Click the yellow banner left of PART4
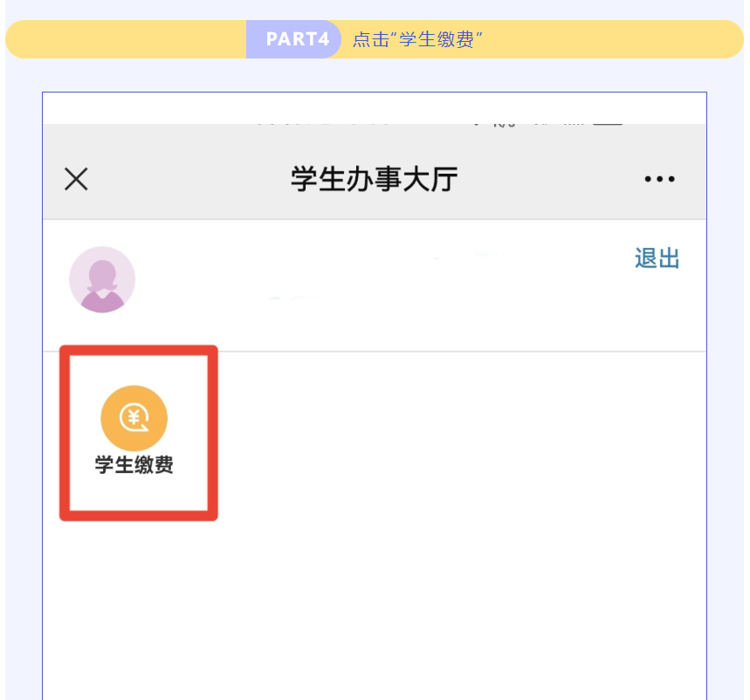The width and height of the screenshot is (750, 700). click(126, 39)
